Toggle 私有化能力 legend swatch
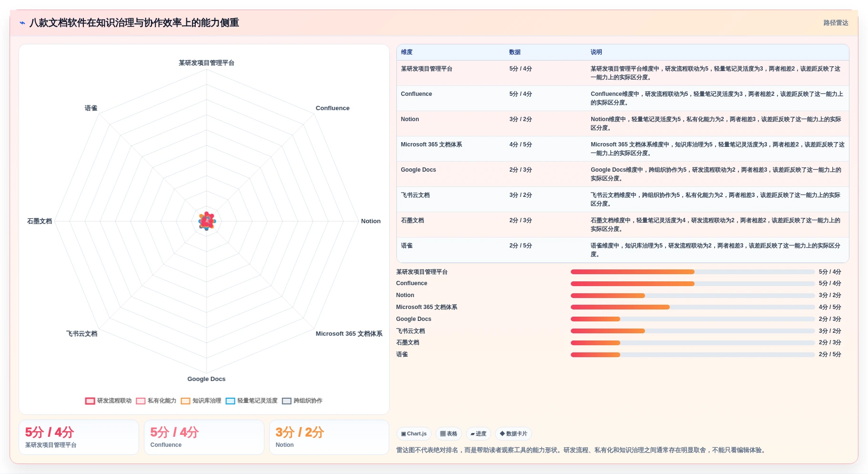868x474 pixels. 141,401
